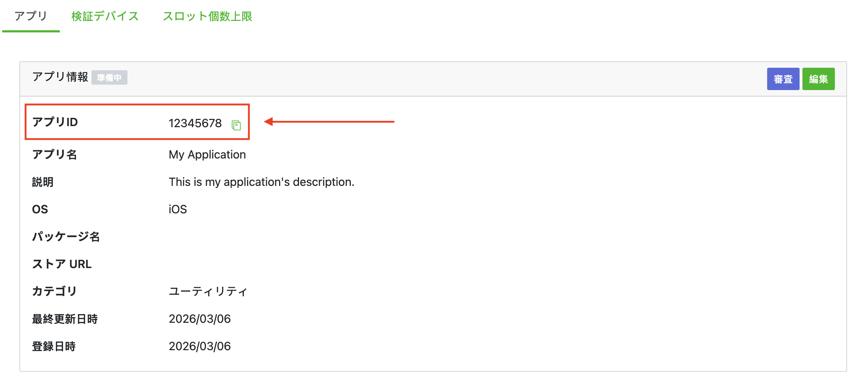Click the カテゴリ field label

click(54, 291)
